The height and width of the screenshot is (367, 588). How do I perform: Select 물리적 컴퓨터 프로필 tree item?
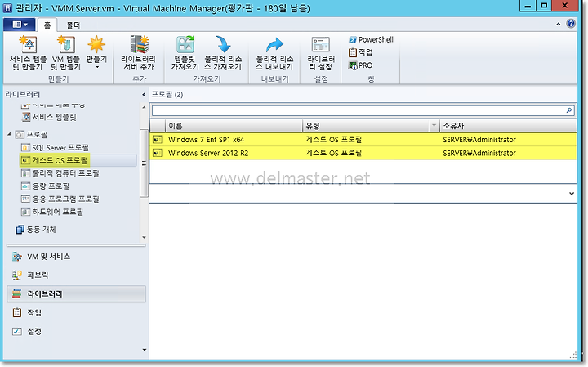60,173
